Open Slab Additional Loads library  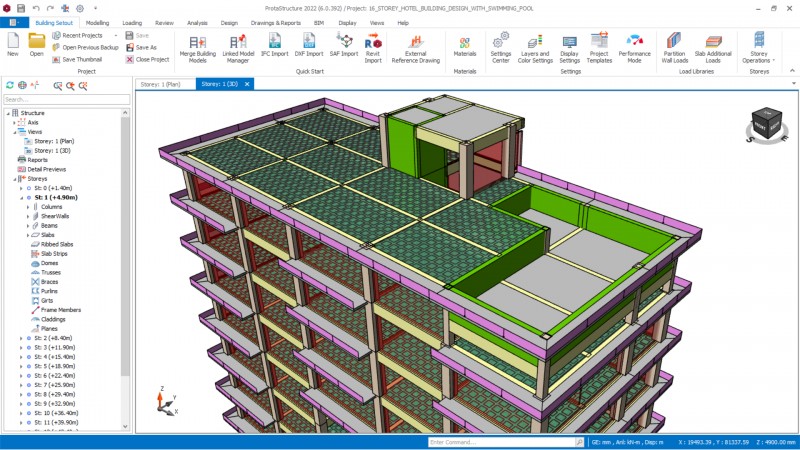713,48
